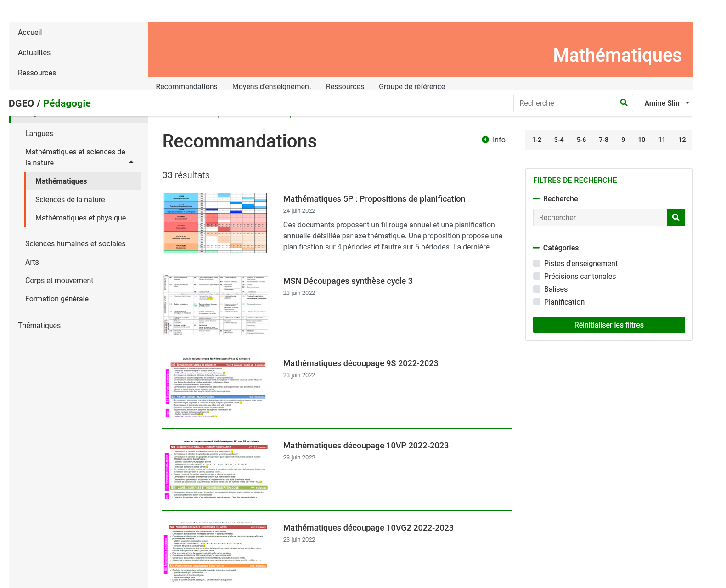726x588 pixels.
Task: Open the Amine Slim user dropdown
Action: point(666,103)
